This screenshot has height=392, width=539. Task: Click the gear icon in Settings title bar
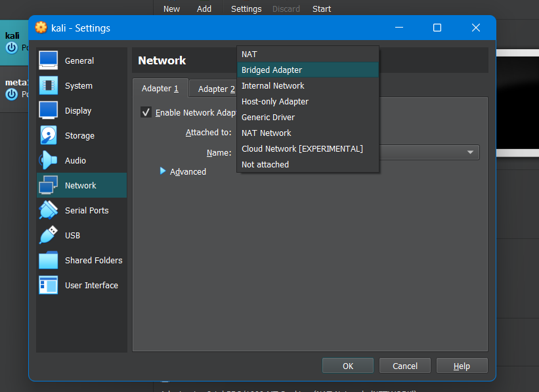[41, 28]
